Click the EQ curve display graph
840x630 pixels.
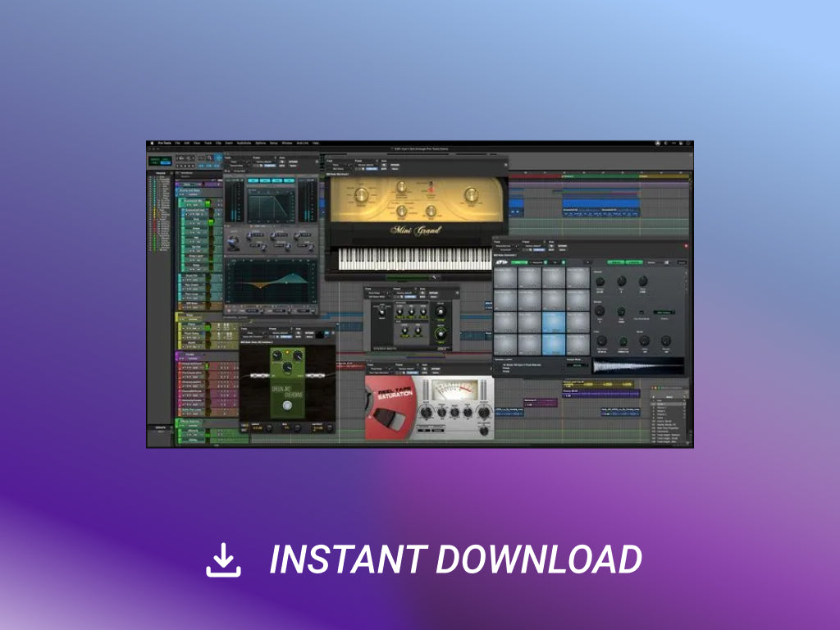[x=271, y=281]
